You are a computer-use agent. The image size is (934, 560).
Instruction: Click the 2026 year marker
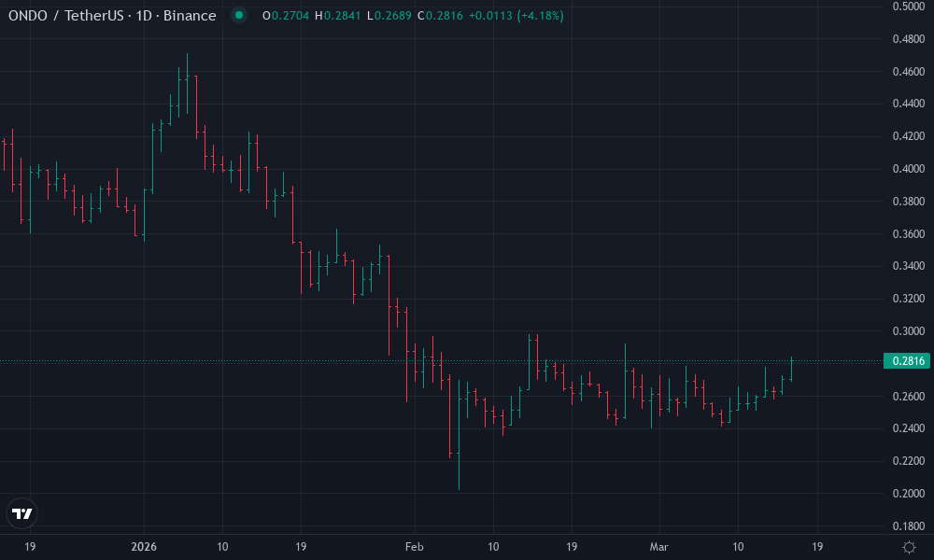[142, 548]
